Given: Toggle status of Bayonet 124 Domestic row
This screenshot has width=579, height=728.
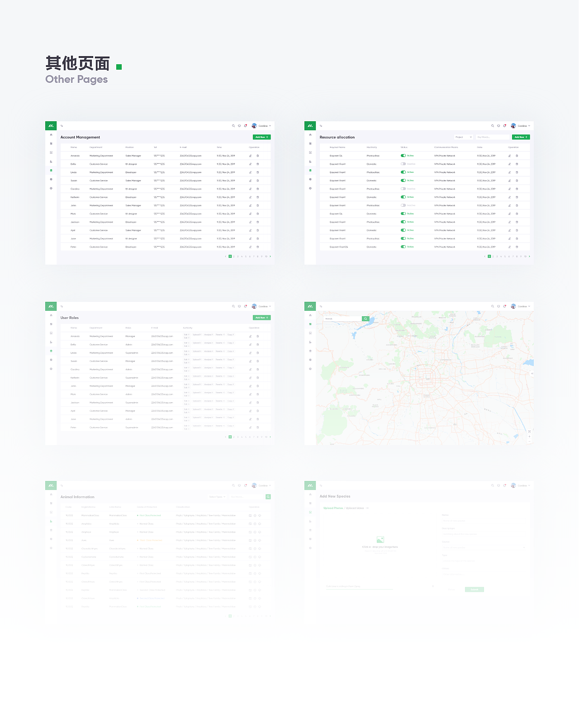Looking at the screenshot, I should pos(403,214).
